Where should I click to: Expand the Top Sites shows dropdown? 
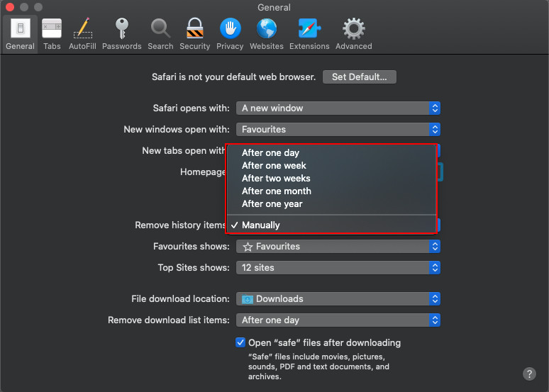[x=338, y=268]
